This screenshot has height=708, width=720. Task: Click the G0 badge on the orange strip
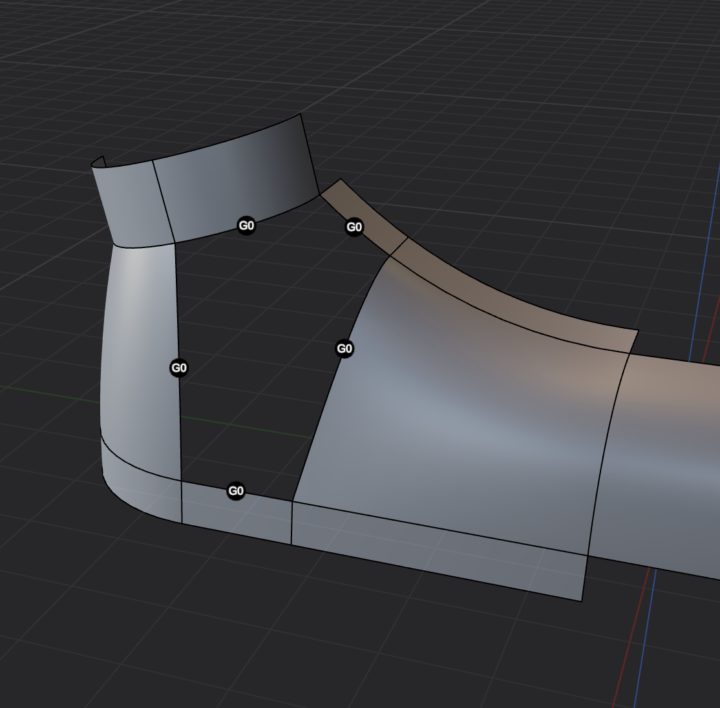pos(354,228)
